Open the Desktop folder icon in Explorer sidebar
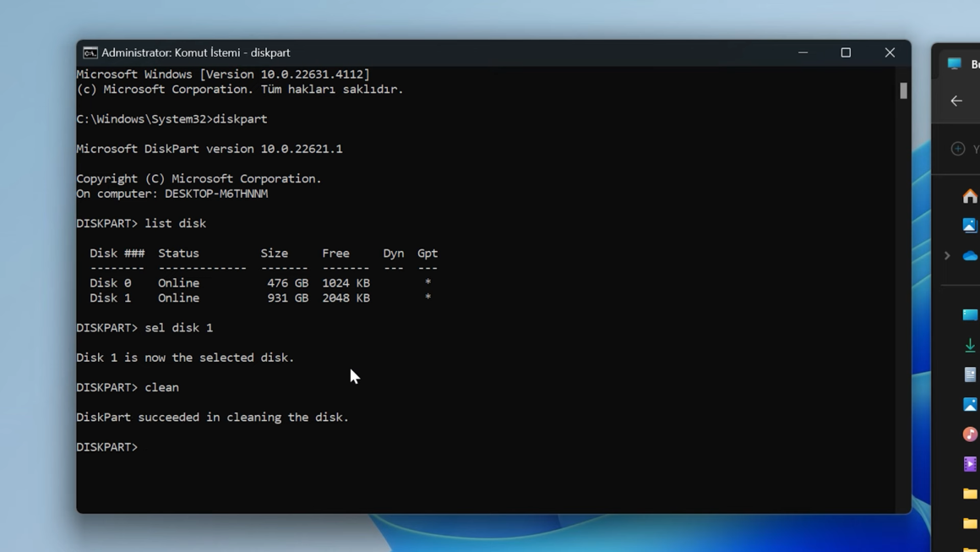The width and height of the screenshot is (980, 552). 970,315
